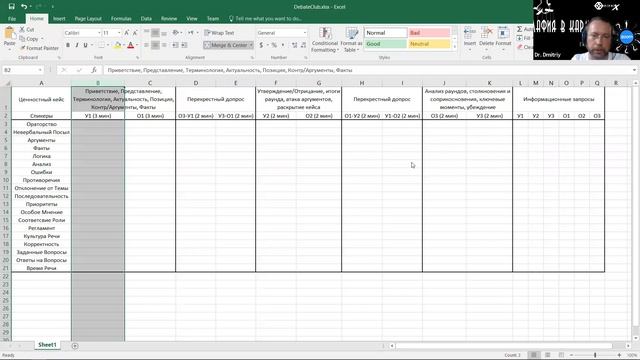Click the Cut scissors icon
Screen dimensions: 640x360
(x=22, y=29)
